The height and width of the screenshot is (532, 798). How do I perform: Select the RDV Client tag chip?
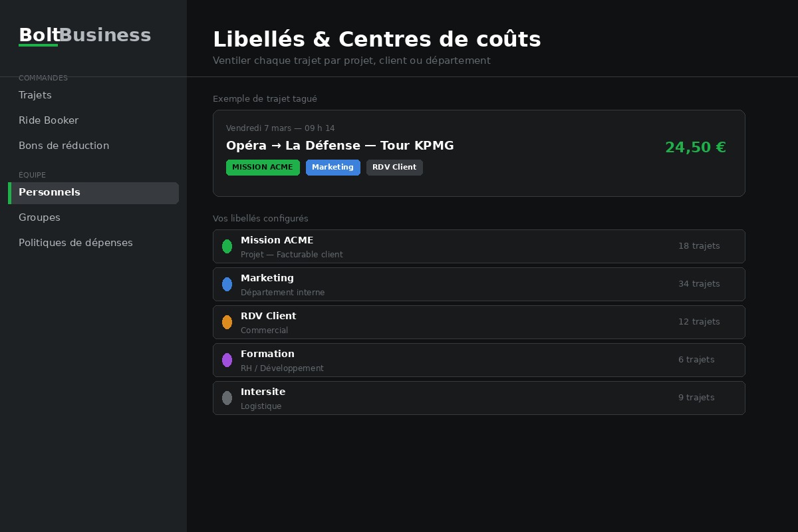[394, 168]
